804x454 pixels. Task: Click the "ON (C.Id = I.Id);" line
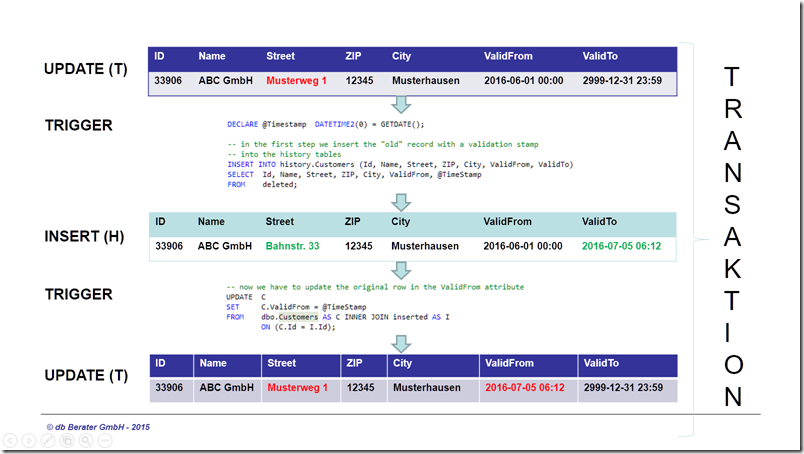[298, 327]
